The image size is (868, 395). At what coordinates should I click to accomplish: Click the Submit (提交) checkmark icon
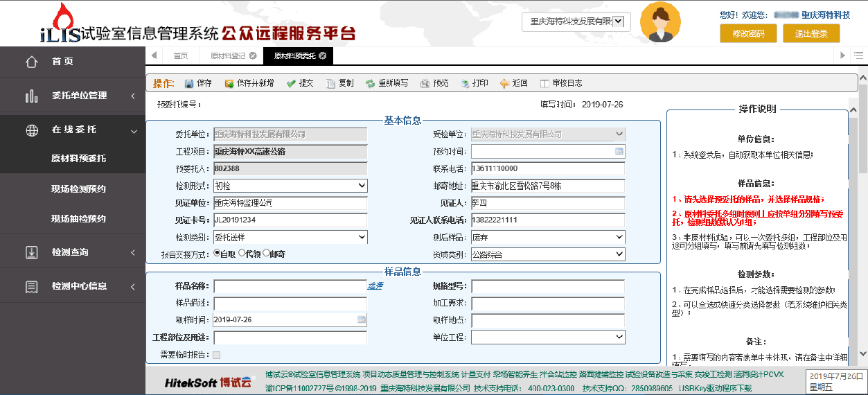(292, 83)
